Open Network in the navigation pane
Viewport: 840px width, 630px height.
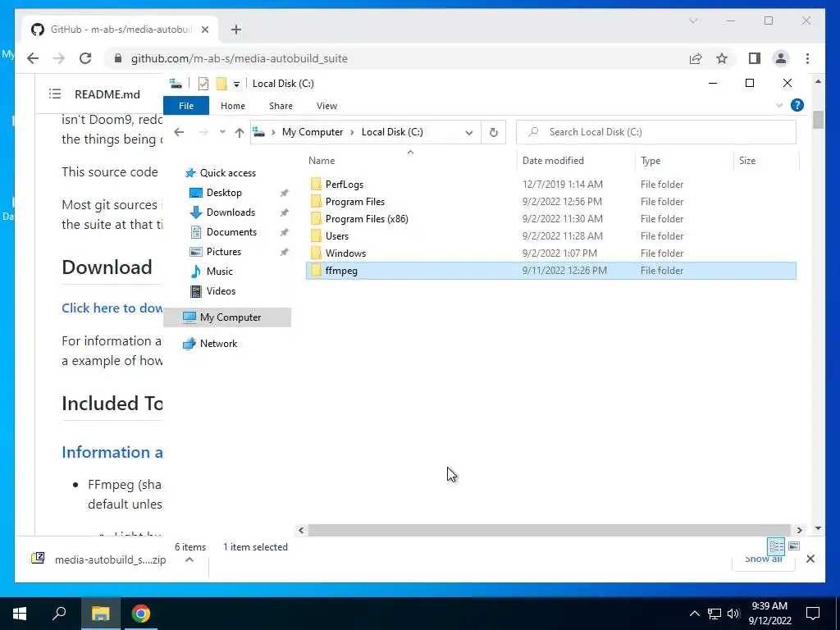coord(218,344)
